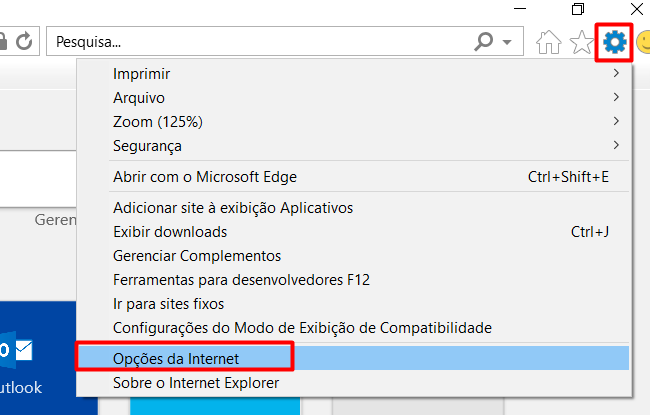Restore down the browser window
650x415 pixels.
click(x=577, y=10)
